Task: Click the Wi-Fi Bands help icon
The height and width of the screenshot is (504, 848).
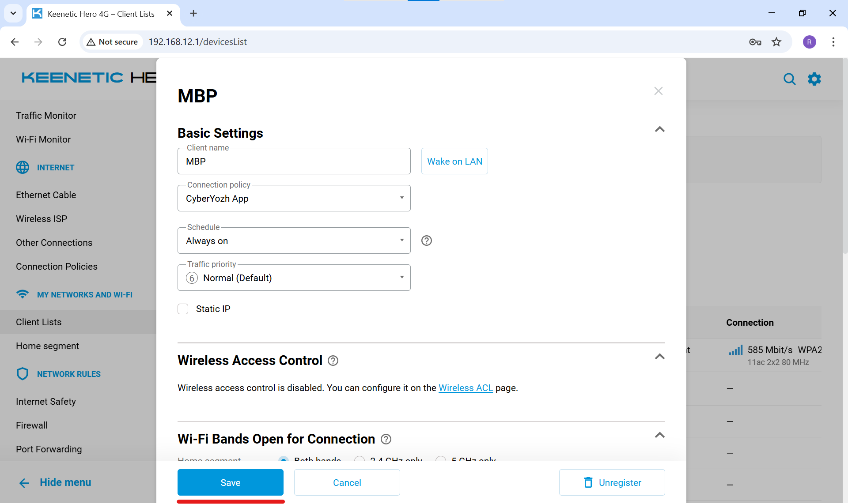Action: point(386,439)
